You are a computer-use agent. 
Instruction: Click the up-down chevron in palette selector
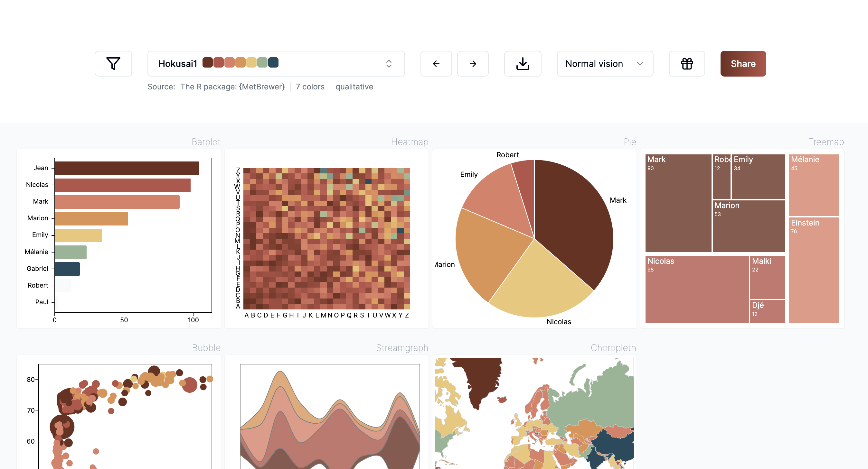tap(389, 64)
